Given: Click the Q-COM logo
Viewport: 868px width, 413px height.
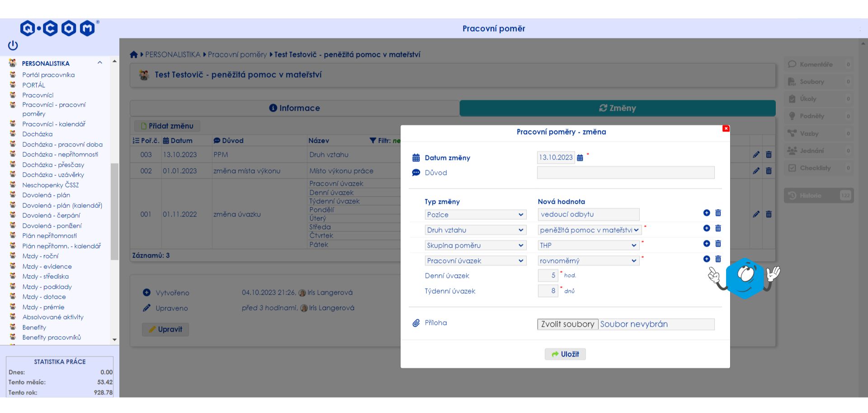Looking at the screenshot, I should (x=60, y=28).
